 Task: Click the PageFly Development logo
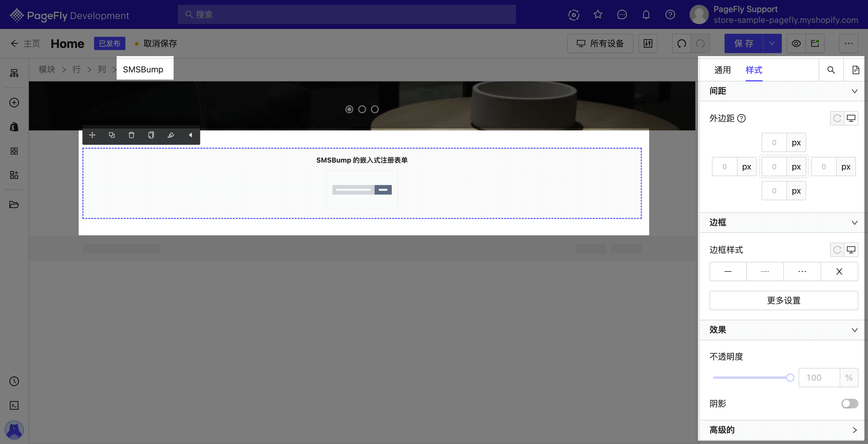click(69, 15)
